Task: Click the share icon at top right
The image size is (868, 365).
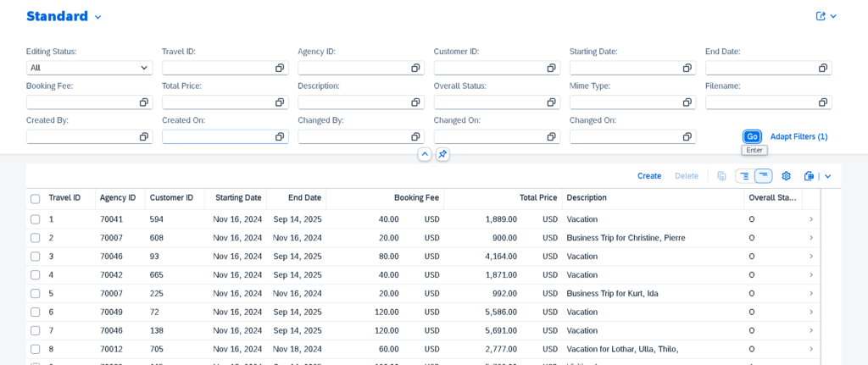Action: click(821, 16)
